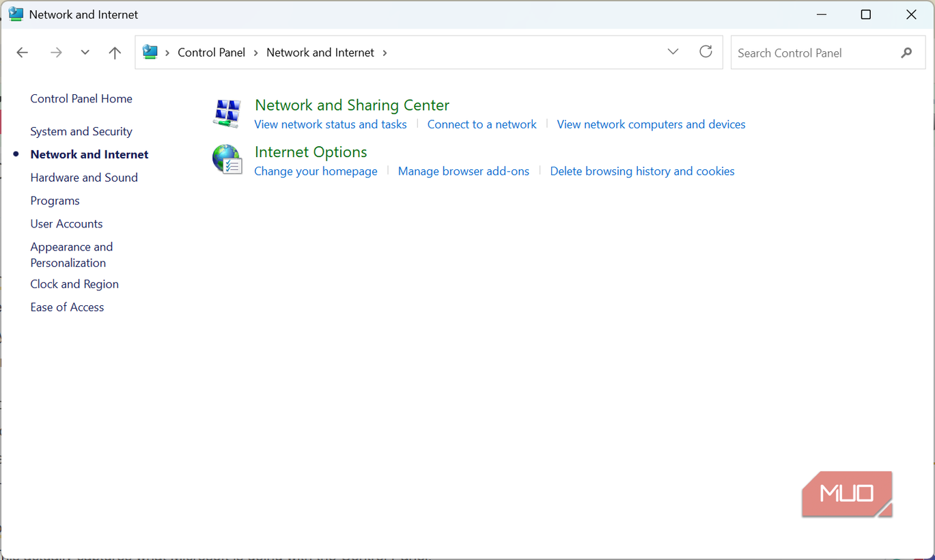
Task: Open the User Accounts category
Action: coord(66,224)
